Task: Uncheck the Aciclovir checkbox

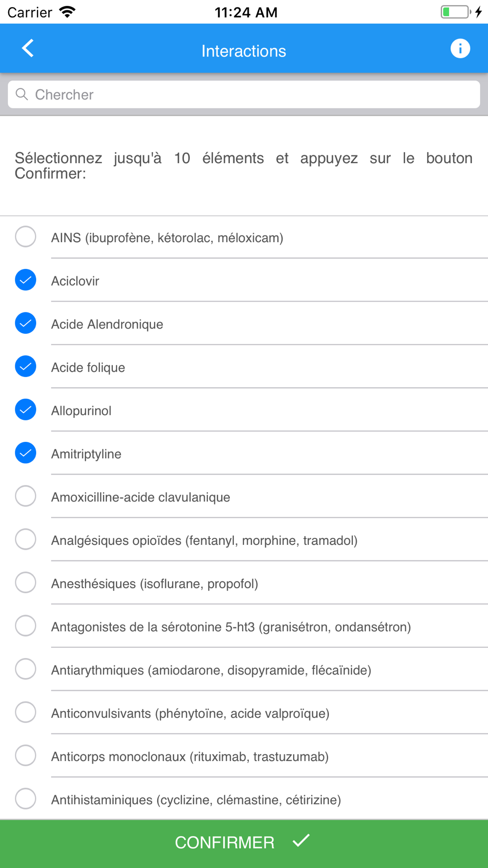Action: 25,280
